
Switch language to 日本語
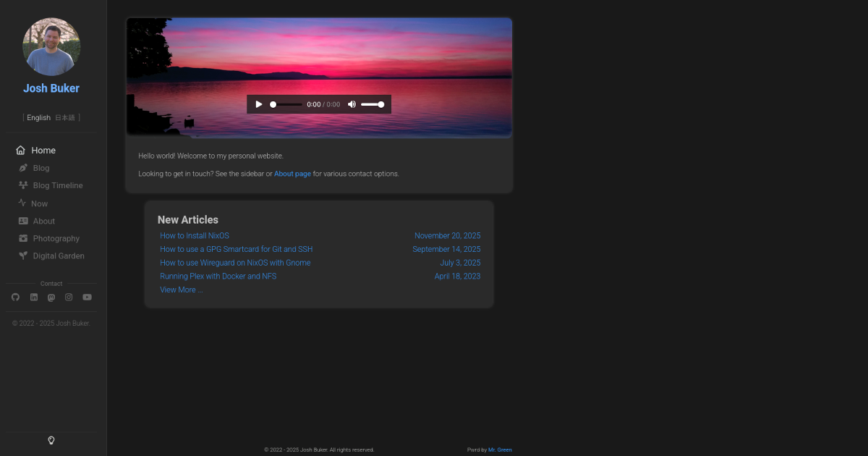64,117
